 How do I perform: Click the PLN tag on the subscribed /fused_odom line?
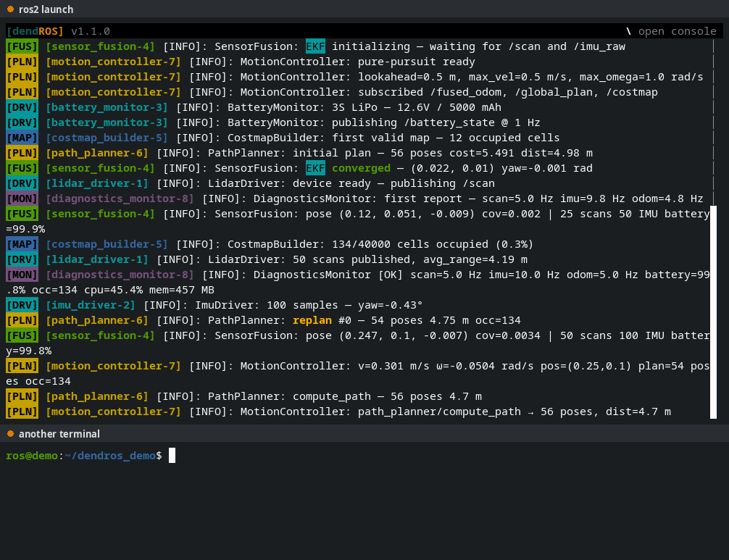(22, 92)
